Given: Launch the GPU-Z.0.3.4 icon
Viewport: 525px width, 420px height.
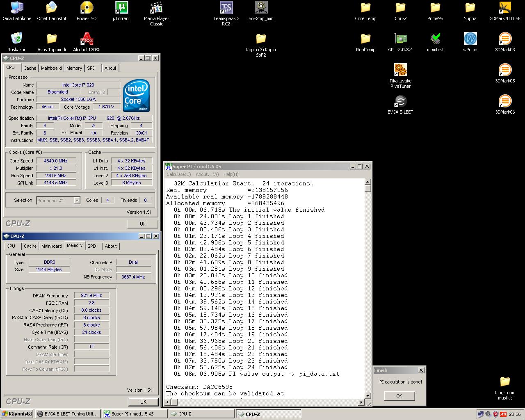Looking at the screenshot, I should click(400, 42).
